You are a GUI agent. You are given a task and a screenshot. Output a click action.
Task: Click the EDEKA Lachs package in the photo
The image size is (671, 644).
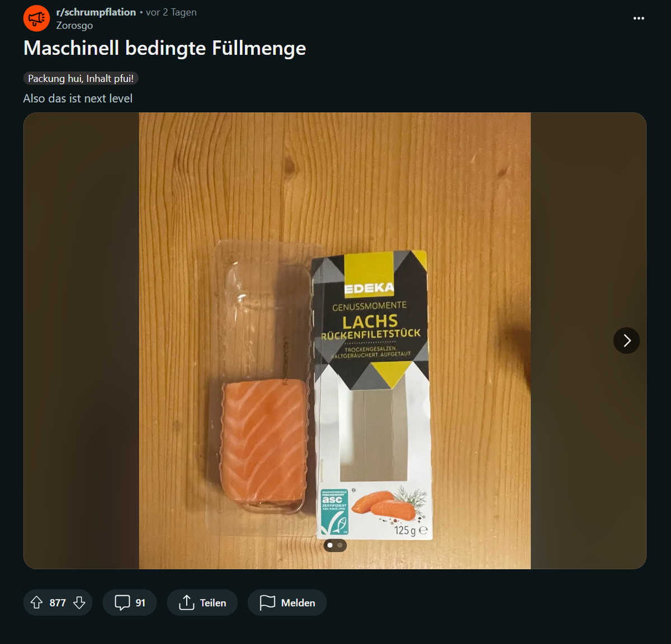click(x=372, y=394)
